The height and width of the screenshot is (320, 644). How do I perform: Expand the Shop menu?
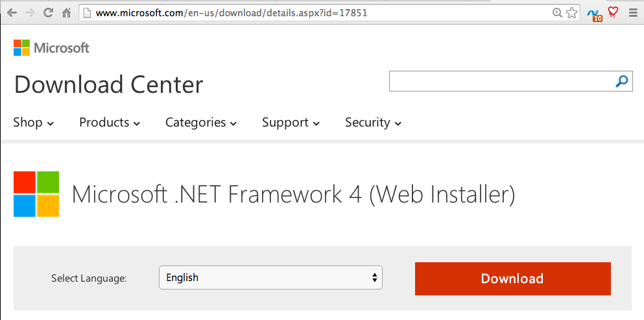(34, 123)
